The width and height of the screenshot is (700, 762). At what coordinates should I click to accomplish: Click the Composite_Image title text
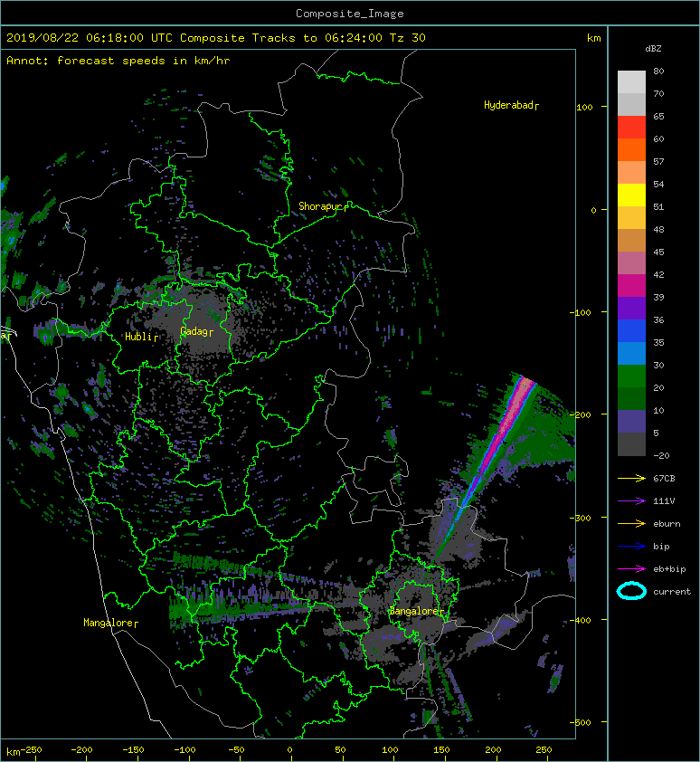pyautogui.click(x=350, y=14)
